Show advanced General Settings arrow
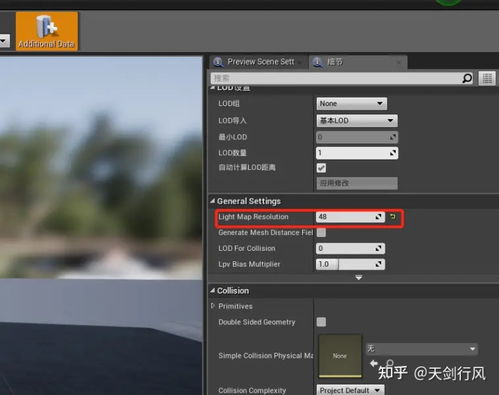 (359, 277)
